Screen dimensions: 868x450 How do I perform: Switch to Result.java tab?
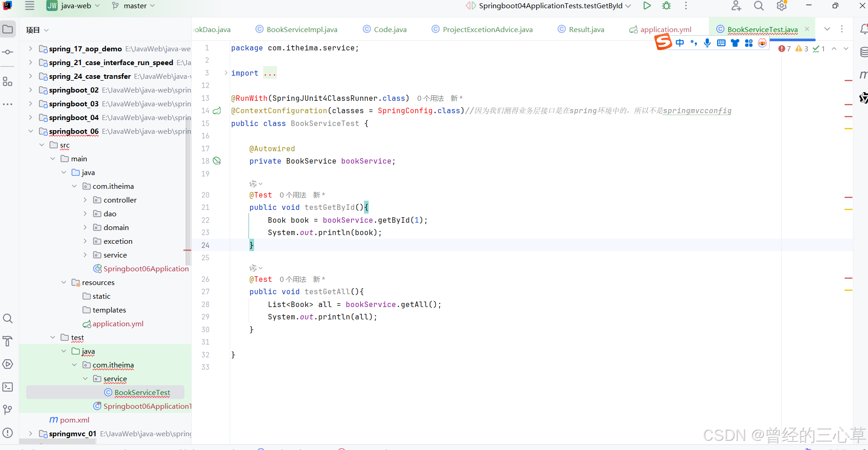tap(581, 29)
